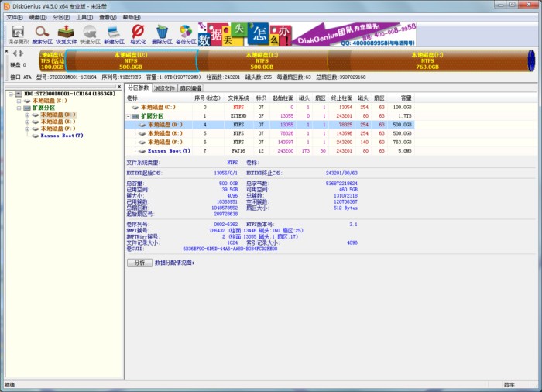The image size is (542, 392).
Task: Collapse the HD0 disk tree node
Action: click(9, 94)
